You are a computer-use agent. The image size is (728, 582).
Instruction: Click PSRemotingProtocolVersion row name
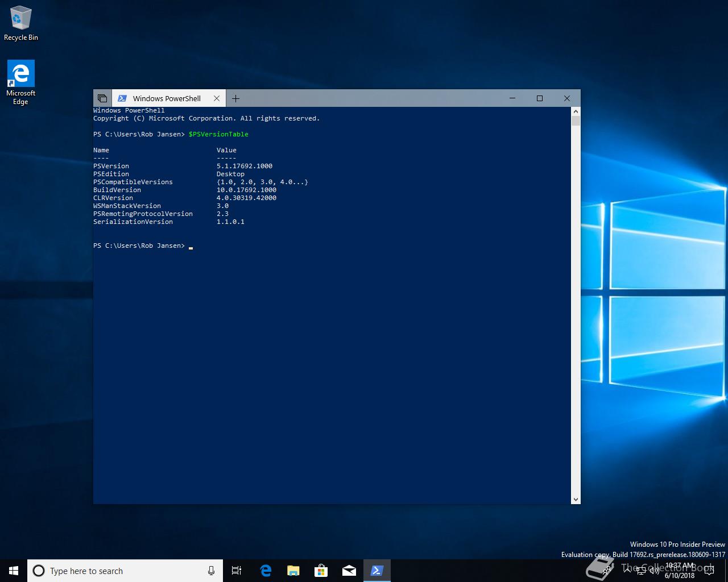click(143, 214)
